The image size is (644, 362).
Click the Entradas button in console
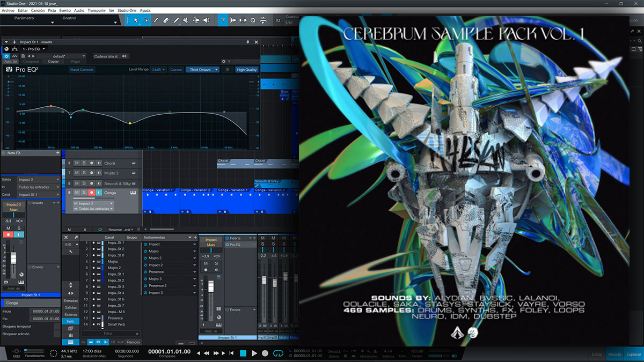pos(70,301)
